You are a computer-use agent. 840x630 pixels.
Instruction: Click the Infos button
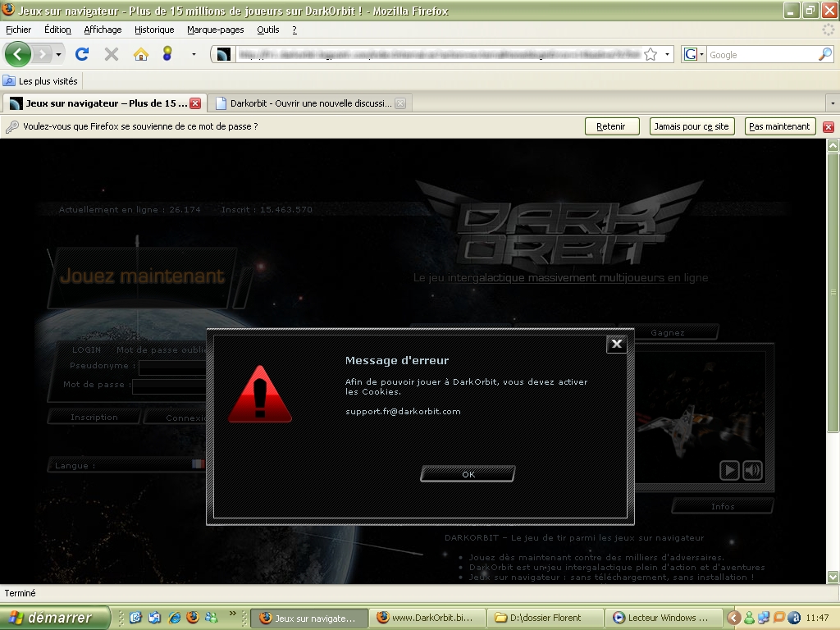pos(723,506)
